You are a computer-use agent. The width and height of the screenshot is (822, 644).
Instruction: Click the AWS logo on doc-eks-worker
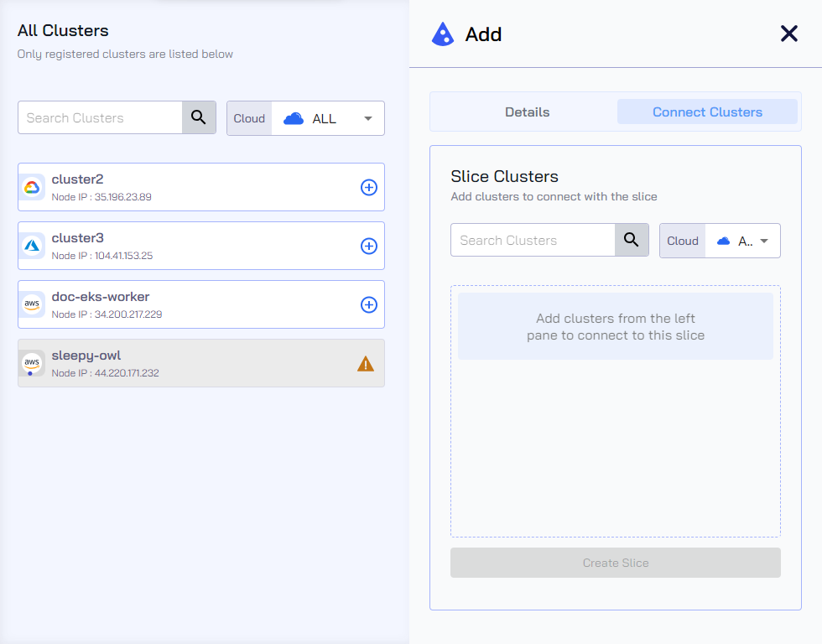click(x=32, y=304)
